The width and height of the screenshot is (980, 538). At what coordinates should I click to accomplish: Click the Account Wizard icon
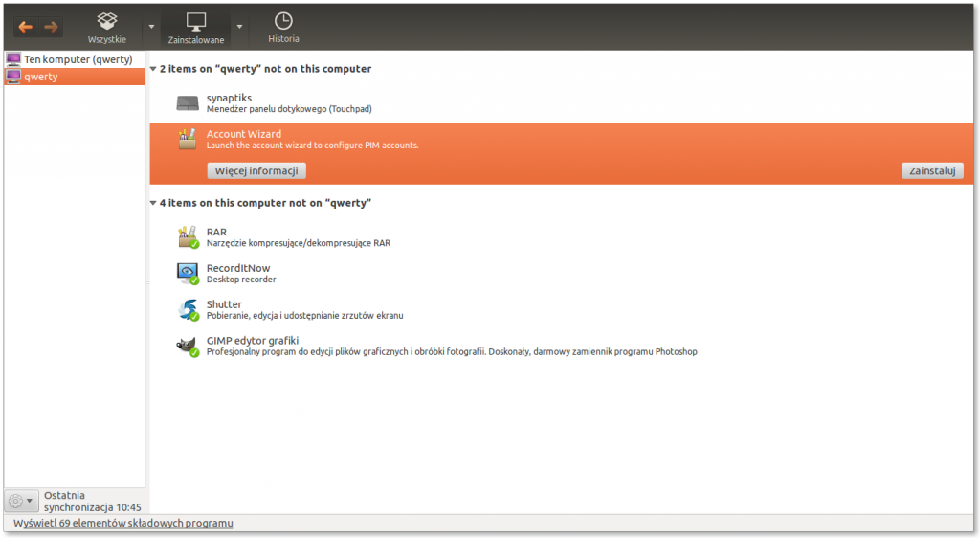click(187, 139)
